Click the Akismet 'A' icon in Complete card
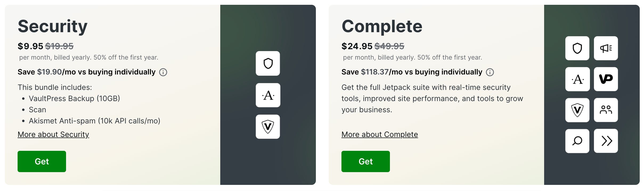644x191 pixels. [577, 79]
